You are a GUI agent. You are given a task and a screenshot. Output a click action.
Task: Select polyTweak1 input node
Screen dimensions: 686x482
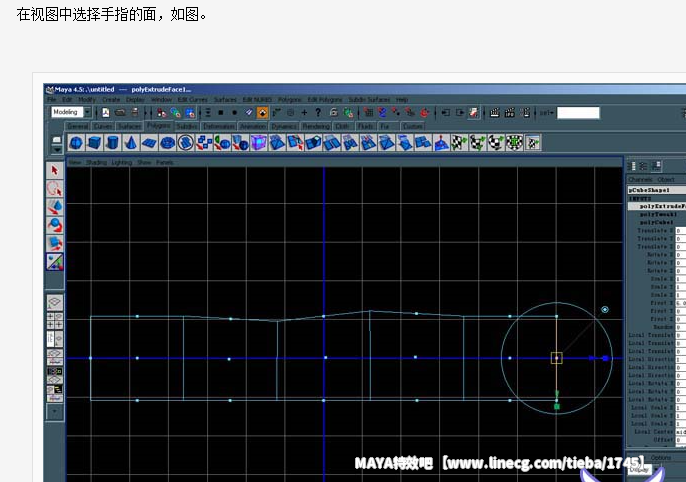(657, 214)
